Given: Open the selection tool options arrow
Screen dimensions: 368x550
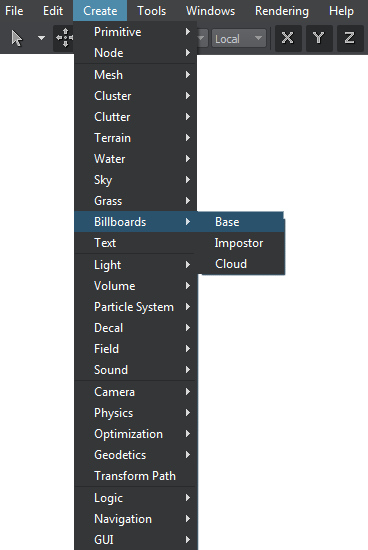Looking at the screenshot, I should 41,38.
